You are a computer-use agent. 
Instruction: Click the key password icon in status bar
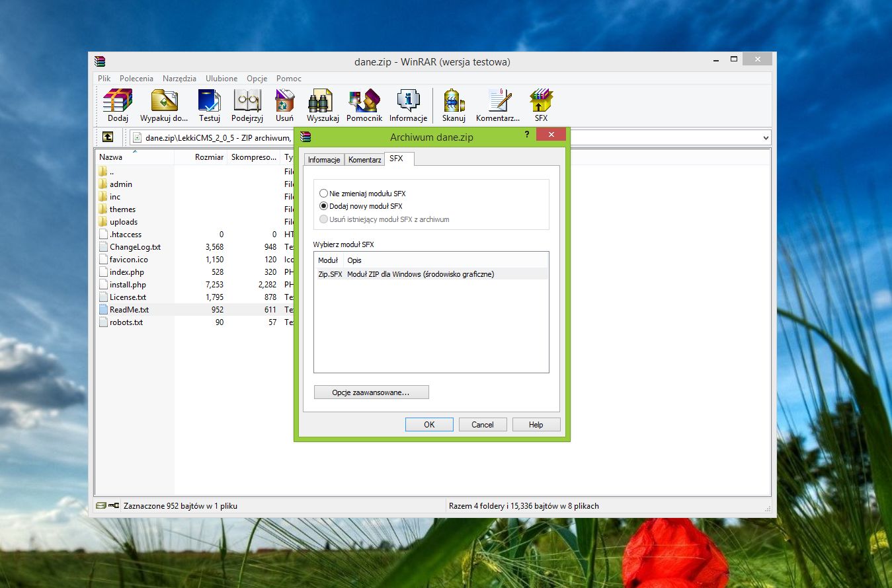tap(114, 505)
